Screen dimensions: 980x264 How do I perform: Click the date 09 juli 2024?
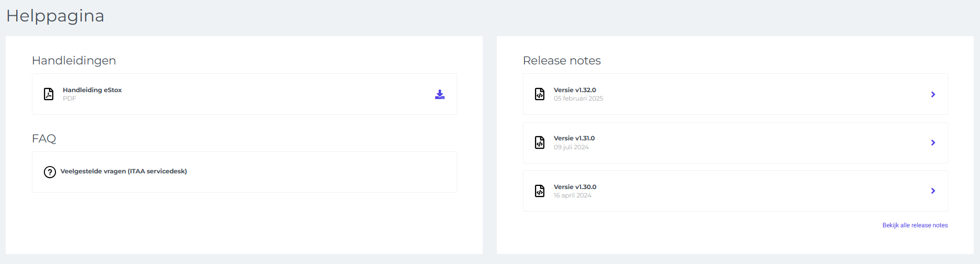(571, 147)
